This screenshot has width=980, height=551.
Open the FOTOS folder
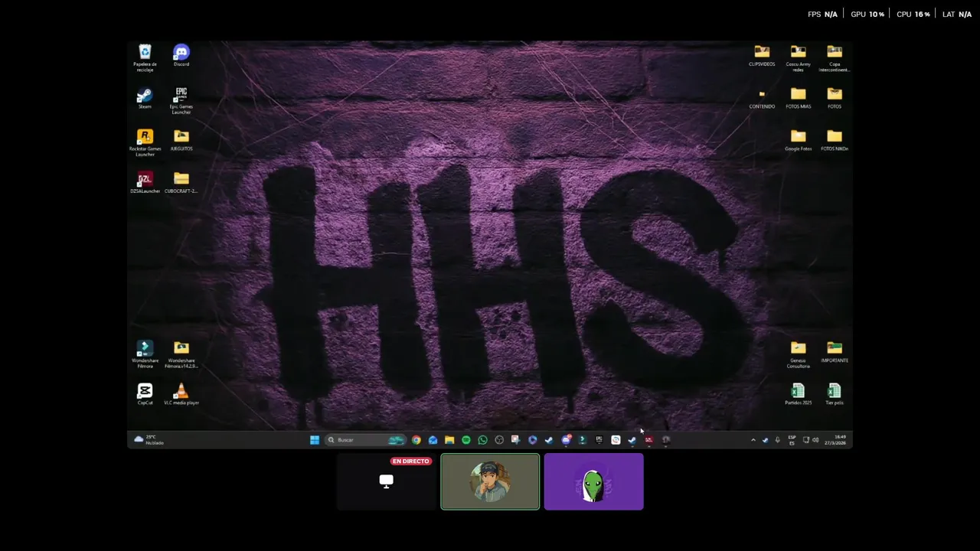(835, 98)
